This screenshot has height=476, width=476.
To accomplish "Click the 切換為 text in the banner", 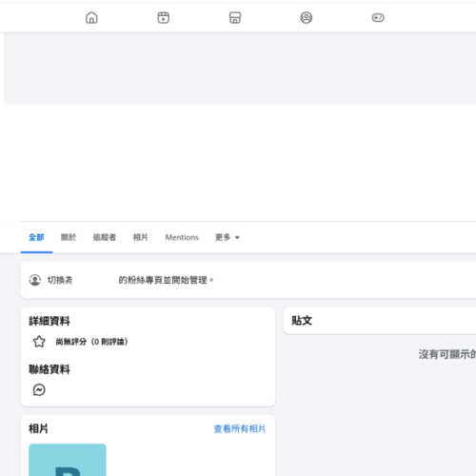I will click(x=60, y=280).
